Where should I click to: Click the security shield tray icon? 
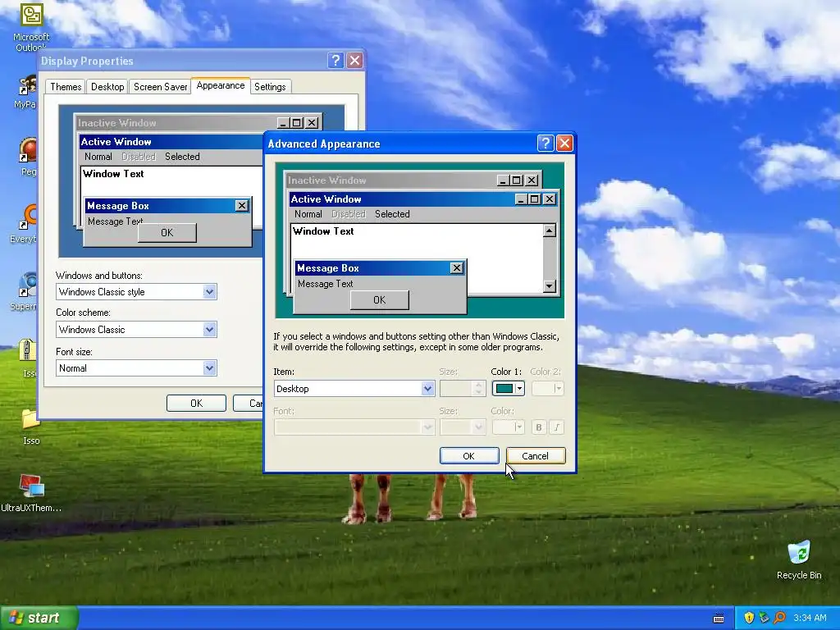[749, 618]
